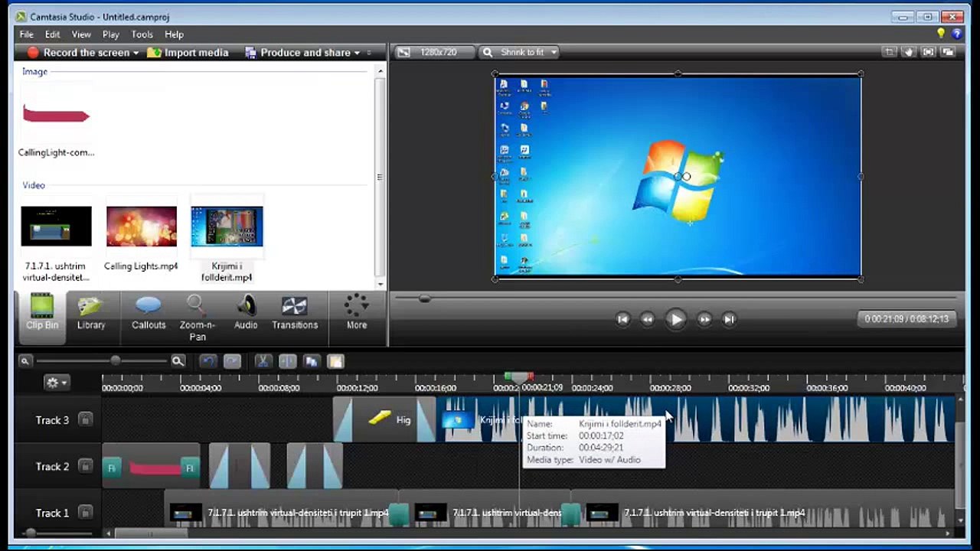
Task: Switch preview to full screen mode
Action: 929,52
